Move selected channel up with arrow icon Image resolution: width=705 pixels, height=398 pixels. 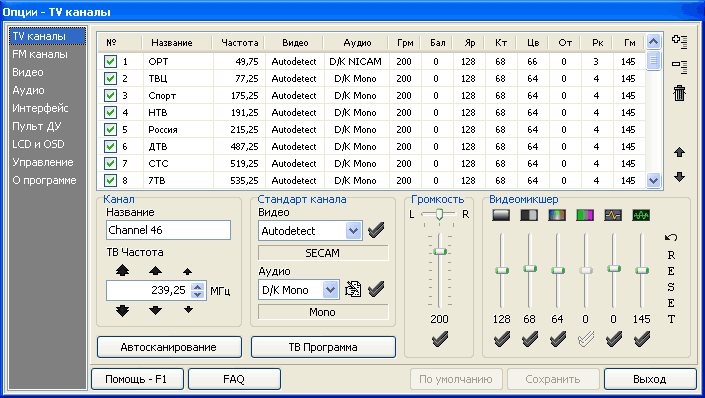point(679,152)
